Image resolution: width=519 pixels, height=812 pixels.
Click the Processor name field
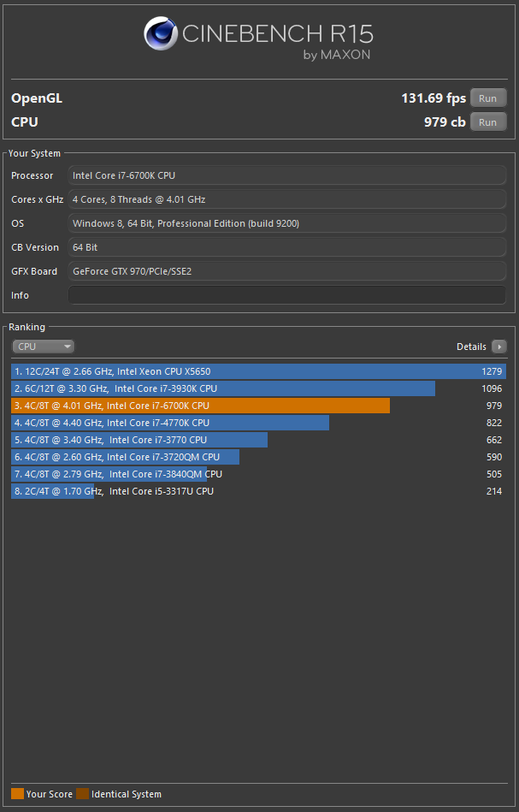pos(286,175)
